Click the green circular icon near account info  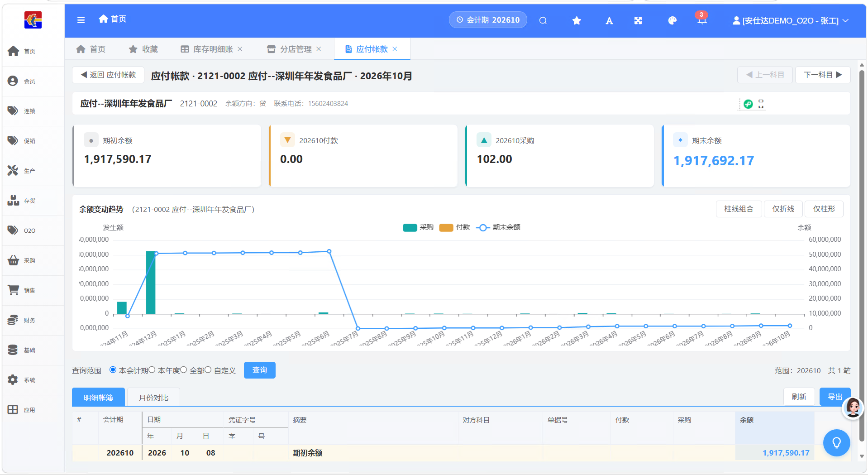tap(748, 104)
